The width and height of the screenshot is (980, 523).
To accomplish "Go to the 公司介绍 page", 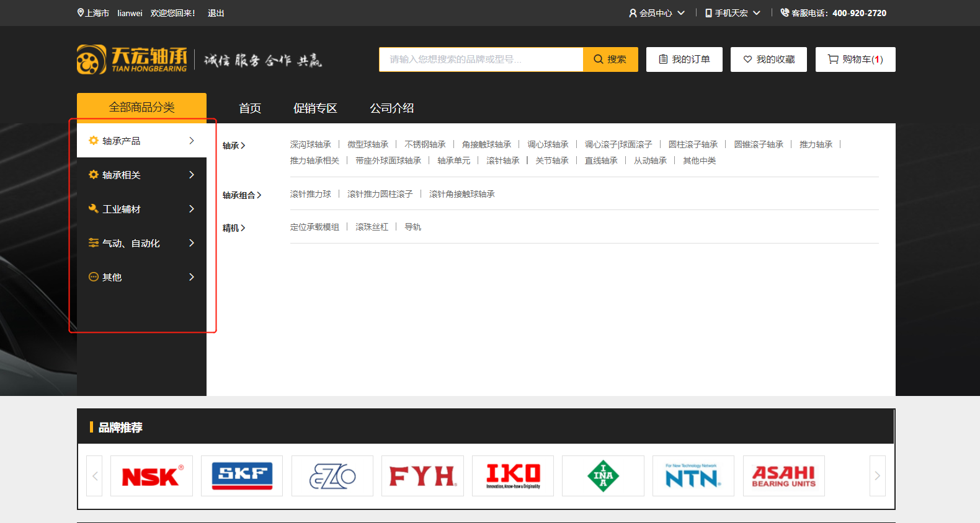I will (391, 108).
